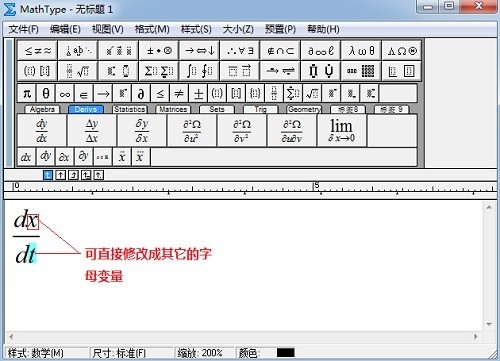
Task: Switch to the Matrices tab
Action: [173, 109]
